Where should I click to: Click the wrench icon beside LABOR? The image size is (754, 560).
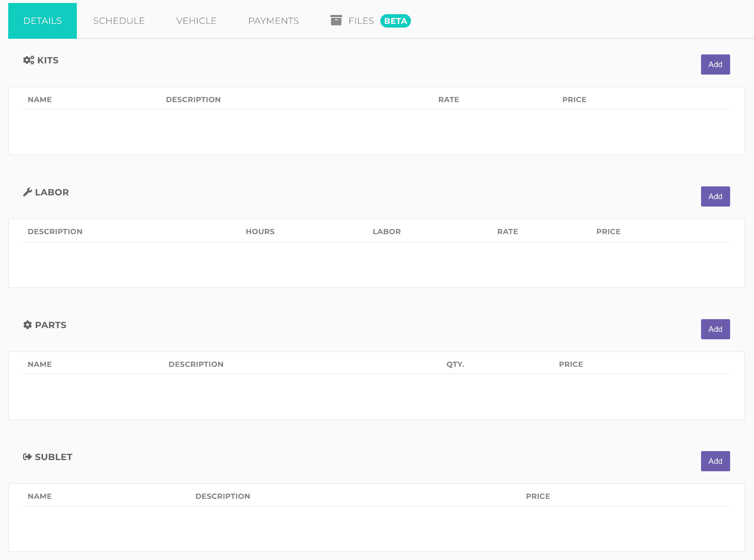point(27,192)
